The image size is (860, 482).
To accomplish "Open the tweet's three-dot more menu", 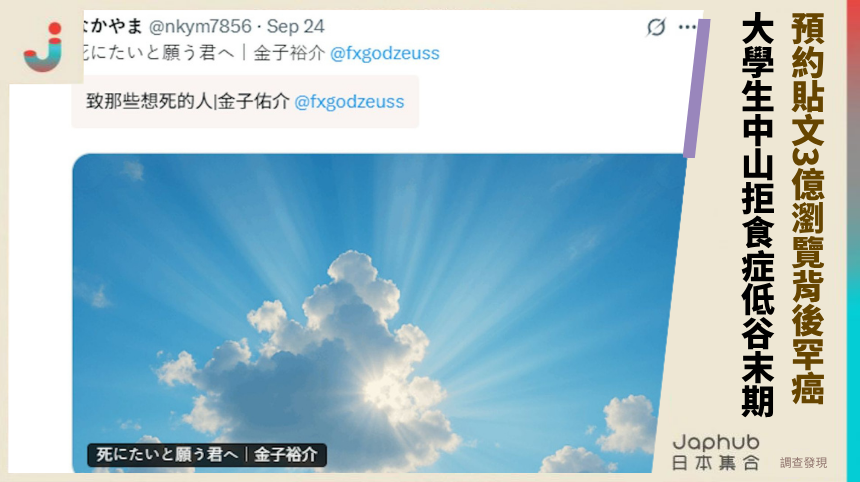I will point(687,27).
